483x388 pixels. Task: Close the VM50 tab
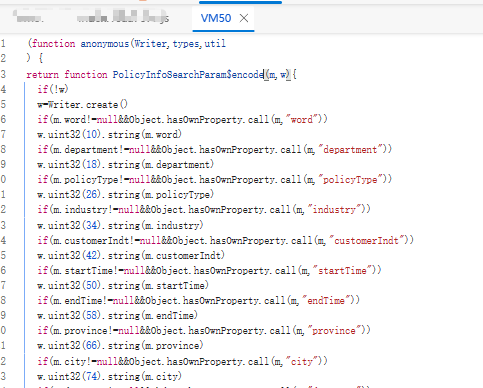[244, 18]
